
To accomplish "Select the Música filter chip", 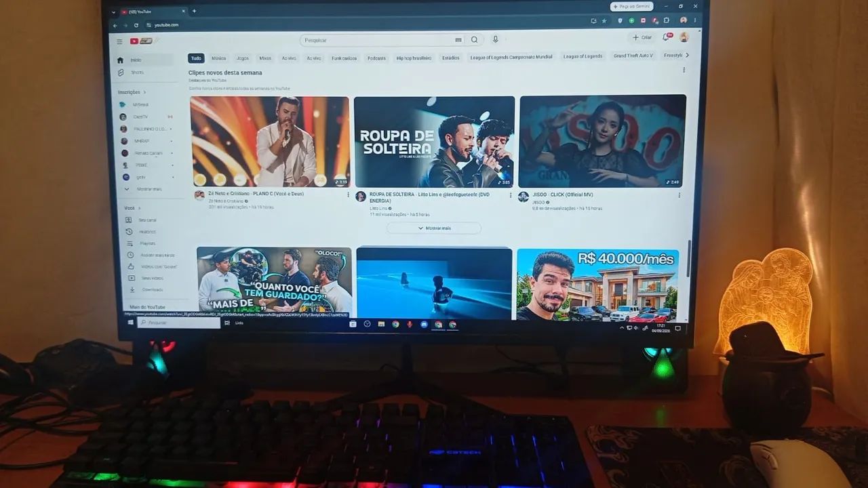I will pyautogui.click(x=218, y=58).
